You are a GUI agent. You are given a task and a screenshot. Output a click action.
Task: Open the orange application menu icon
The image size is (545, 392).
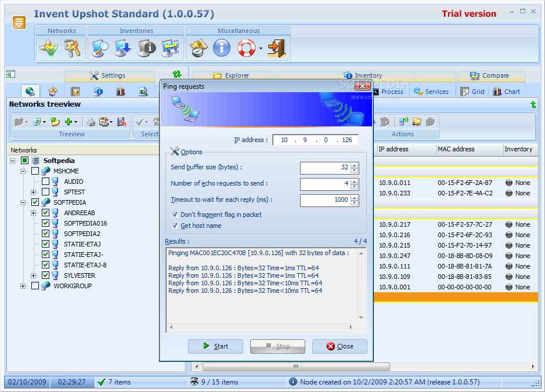[19, 23]
